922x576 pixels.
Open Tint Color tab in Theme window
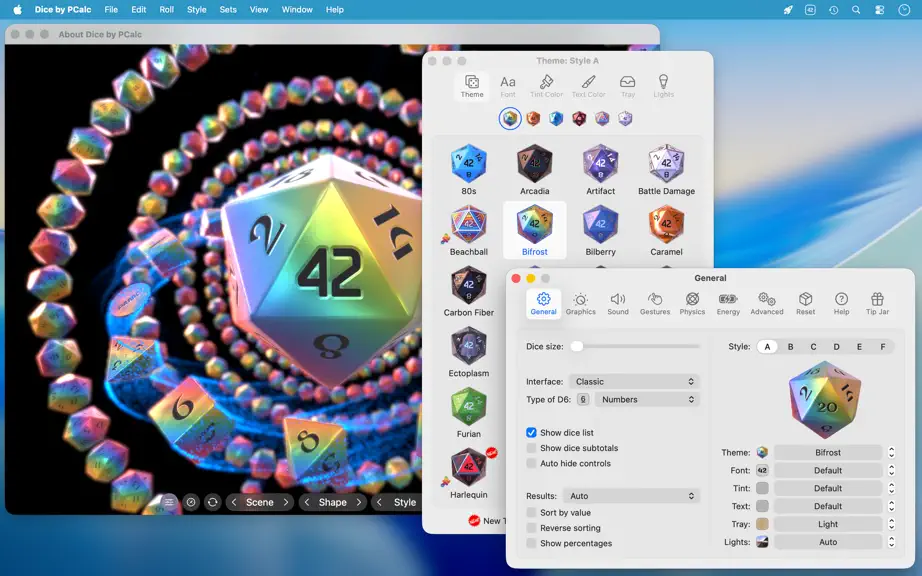546,86
